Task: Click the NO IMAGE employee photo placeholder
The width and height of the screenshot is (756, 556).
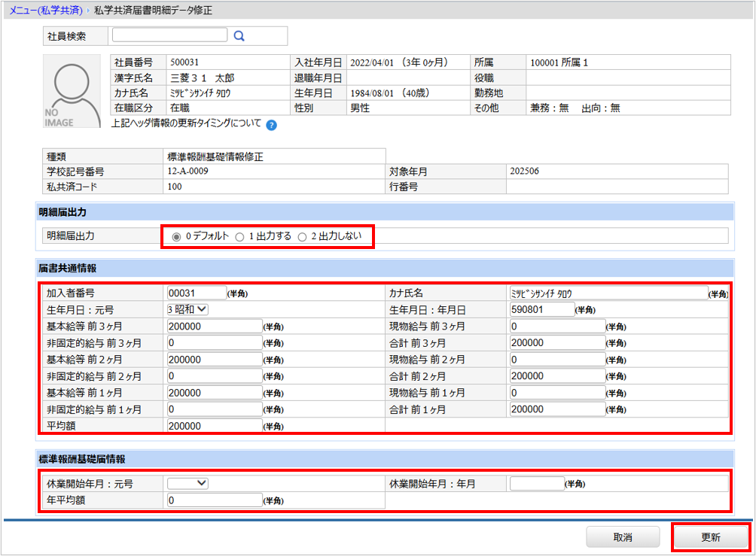Action: [x=72, y=91]
